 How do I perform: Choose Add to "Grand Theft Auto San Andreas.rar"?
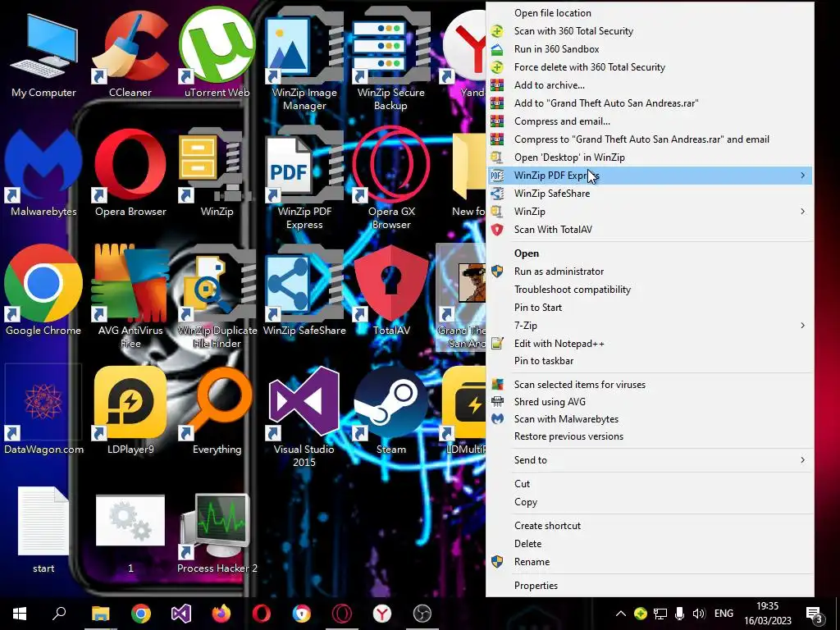click(650, 103)
